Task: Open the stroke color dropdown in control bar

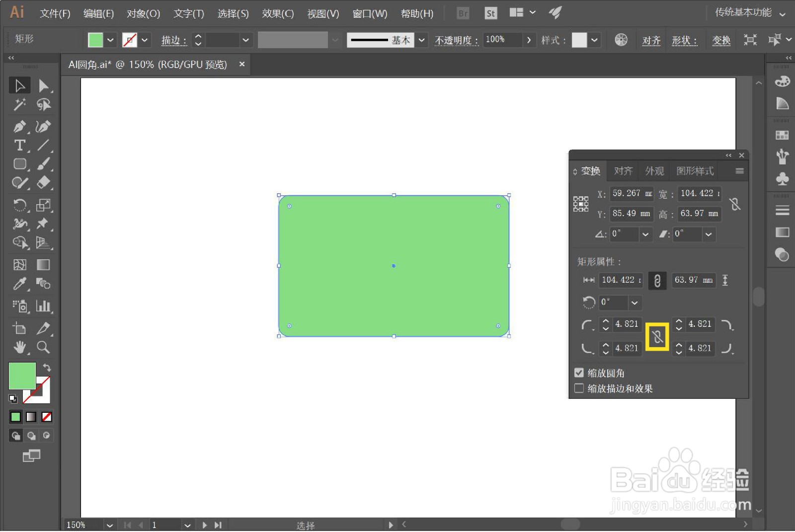Action: coord(145,40)
